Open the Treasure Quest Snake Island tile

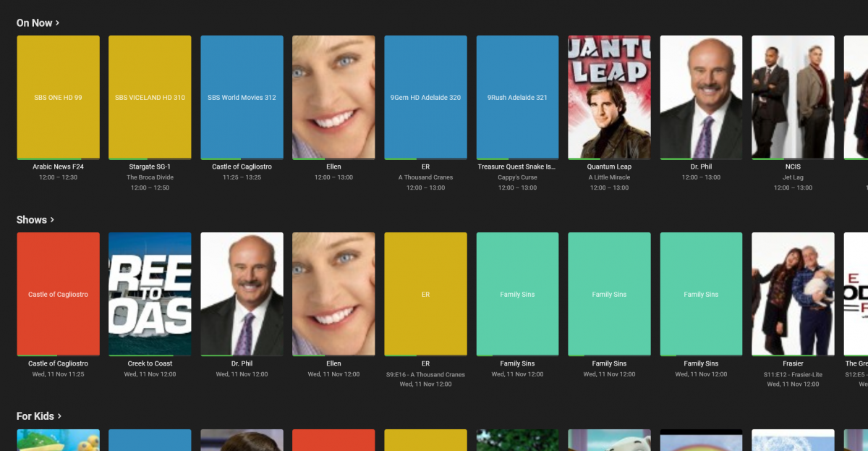point(517,97)
